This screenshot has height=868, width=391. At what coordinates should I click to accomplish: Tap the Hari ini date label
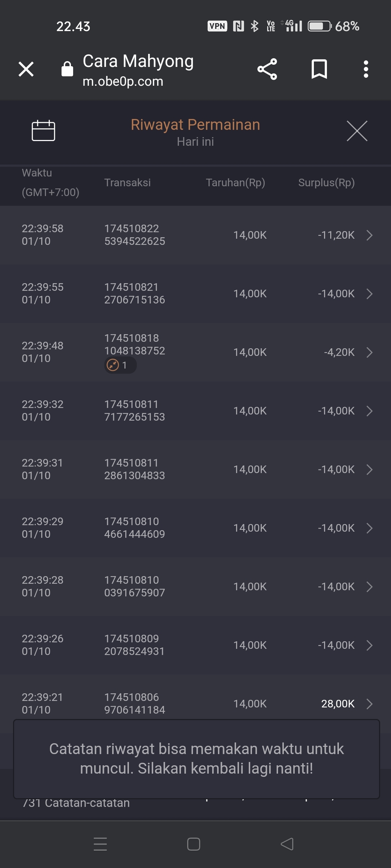click(x=195, y=142)
